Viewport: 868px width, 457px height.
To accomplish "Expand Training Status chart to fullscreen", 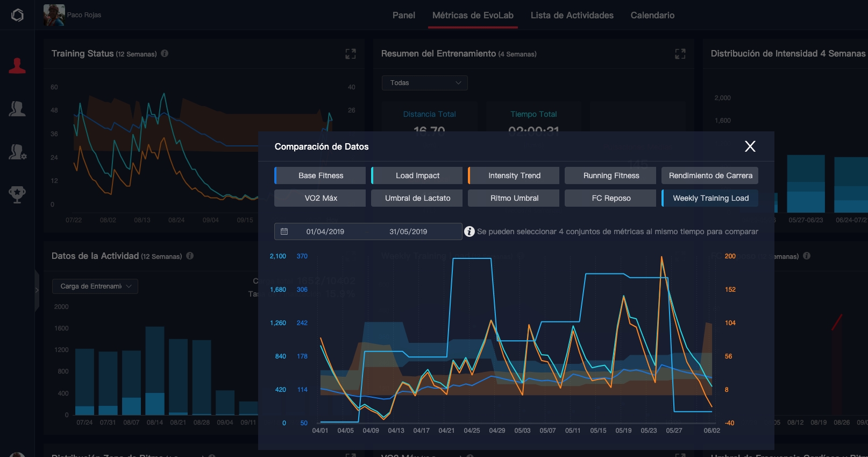I will click(x=351, y=54).
